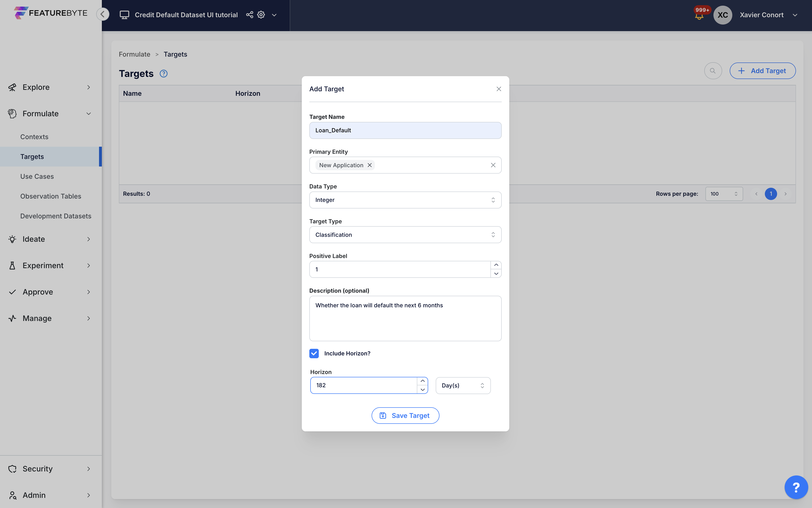
Task: Uncheck the Include Horizon checkbox
Action: 314,353
